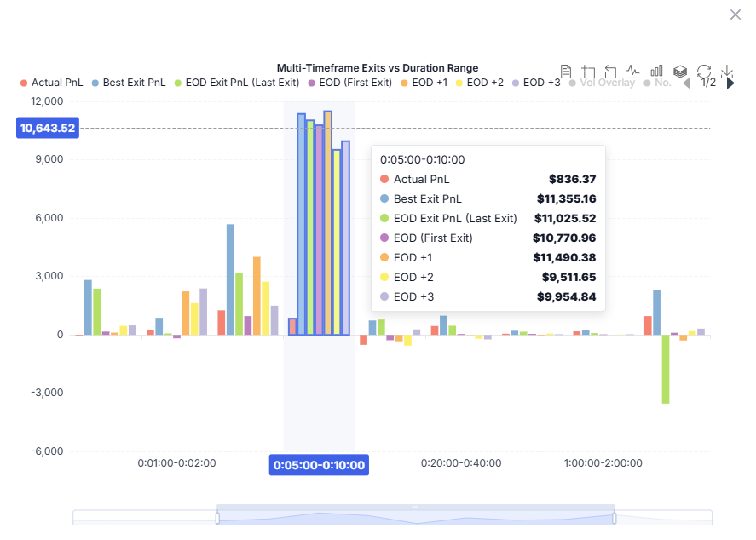The image size is (756, 540).
Task: Save chart as image icon
Action: (x=727, y=72)
